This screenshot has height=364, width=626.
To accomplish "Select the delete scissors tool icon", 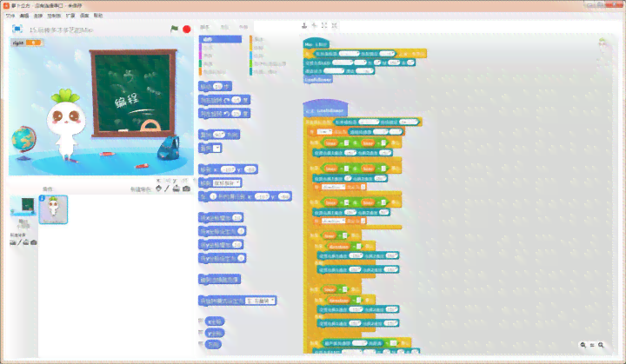I will [x=314, y=25].
